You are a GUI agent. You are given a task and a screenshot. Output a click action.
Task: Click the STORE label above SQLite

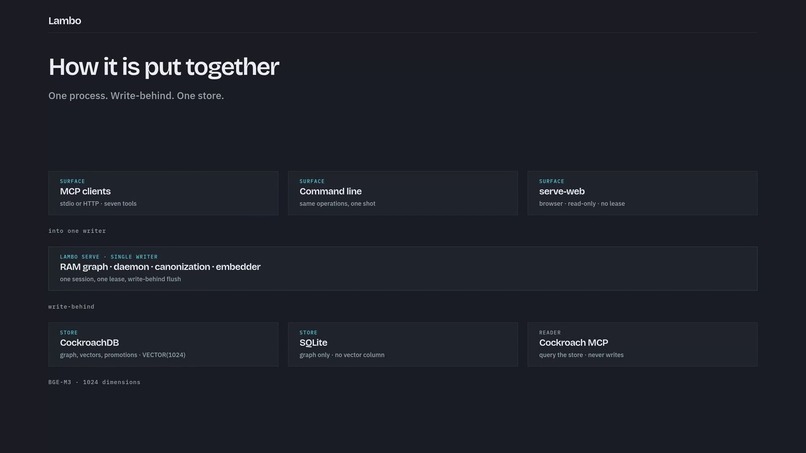(308, 333)
